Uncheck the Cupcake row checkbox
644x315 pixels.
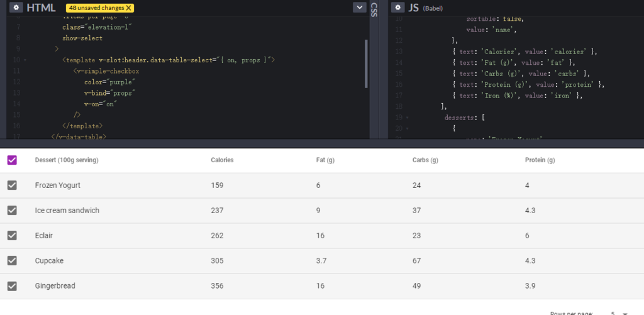[12, 260]
